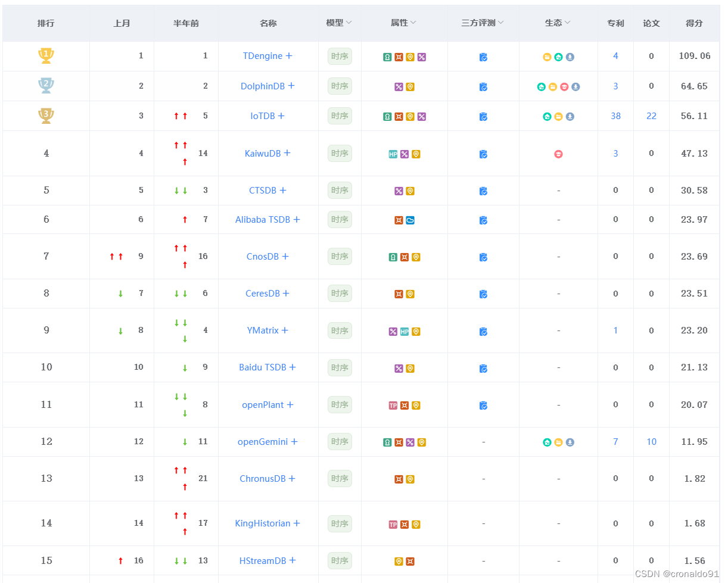The width and height of the screenshot is (728, 583).
Task: Click the 排行 column header
Action: 46,23
